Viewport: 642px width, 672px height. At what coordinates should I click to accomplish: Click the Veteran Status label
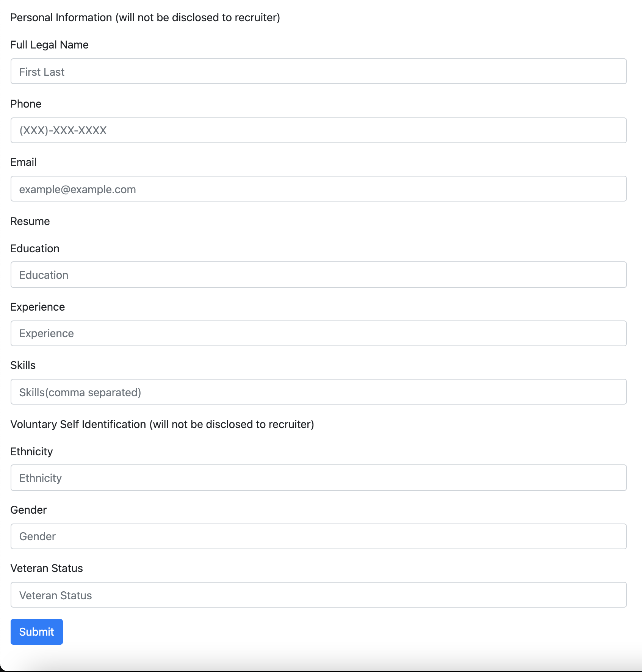click(x=46, y=568)
